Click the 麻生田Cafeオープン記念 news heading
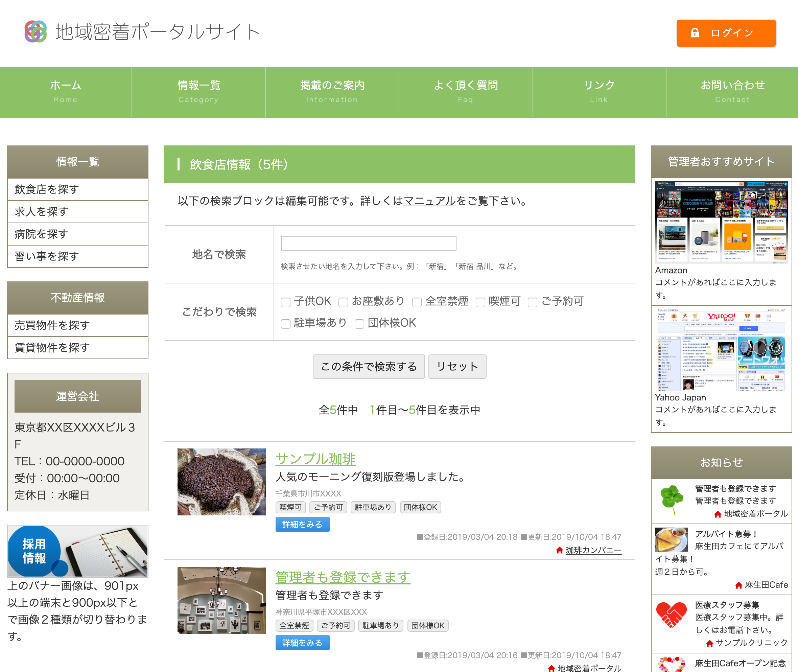Viewport: 798px width, 672px height. [x=741, y=663]
